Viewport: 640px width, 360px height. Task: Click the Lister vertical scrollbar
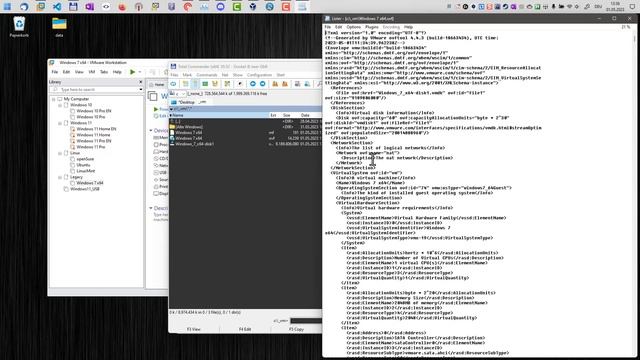[635, 192]
